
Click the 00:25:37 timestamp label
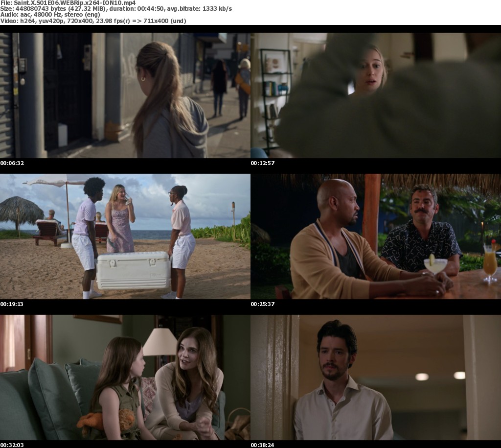(262, 304)
